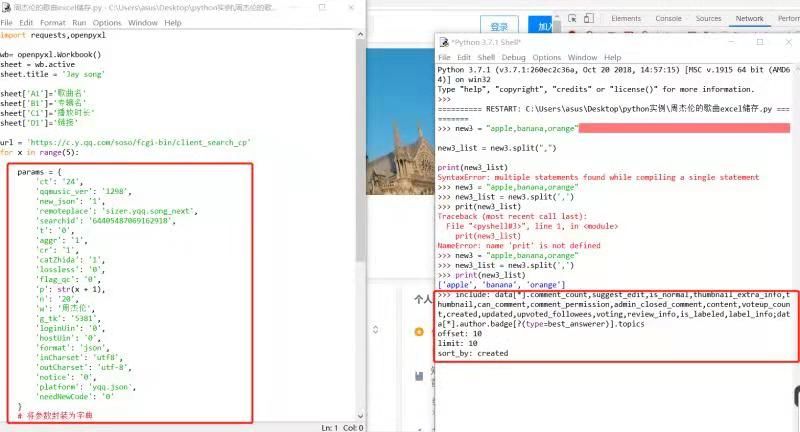800x432 pixels.
Task: Open the editor's File menu
Action: click(8, 22)
